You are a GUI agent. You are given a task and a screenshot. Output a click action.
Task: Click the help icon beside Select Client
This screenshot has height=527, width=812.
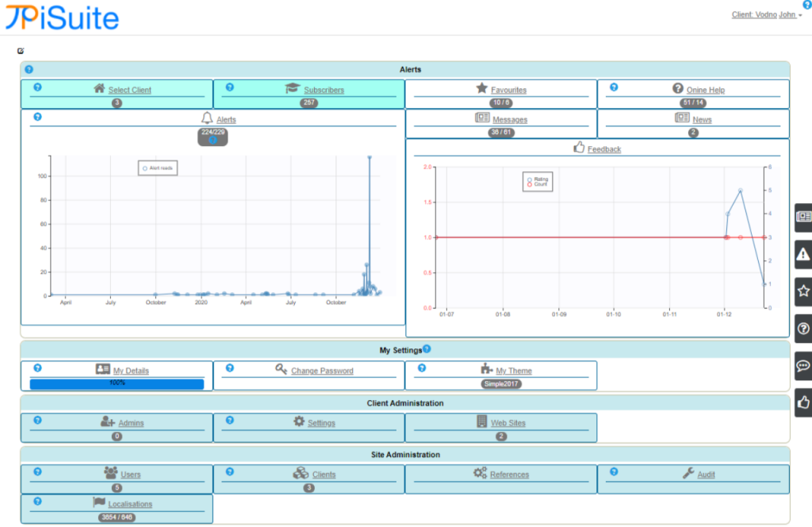click(37, 87)
